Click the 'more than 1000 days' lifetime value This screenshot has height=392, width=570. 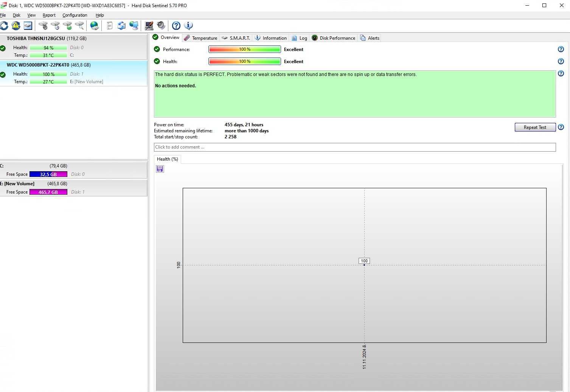(247, 131)
